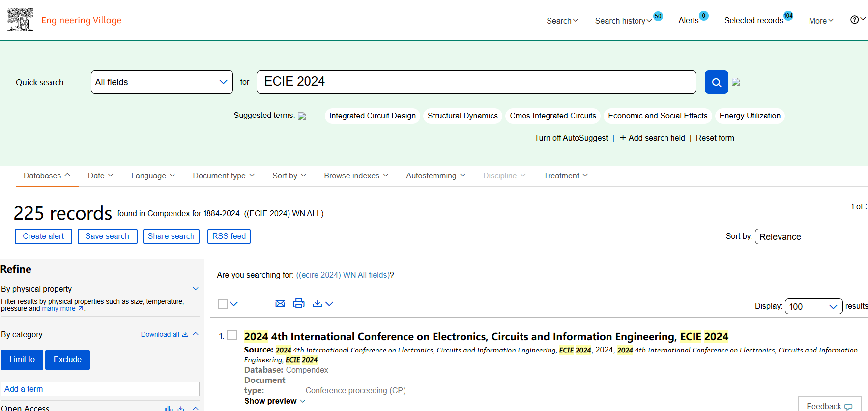Screen dimensions: 868x411
Task: Click the Suggested terms info icon
Action: point(302,116)
